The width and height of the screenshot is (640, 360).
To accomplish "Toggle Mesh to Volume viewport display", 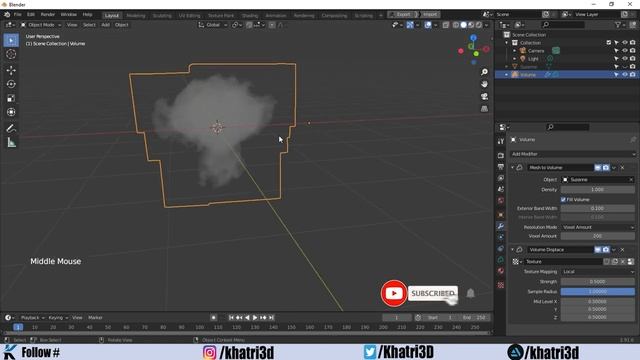I will point(598,168).
